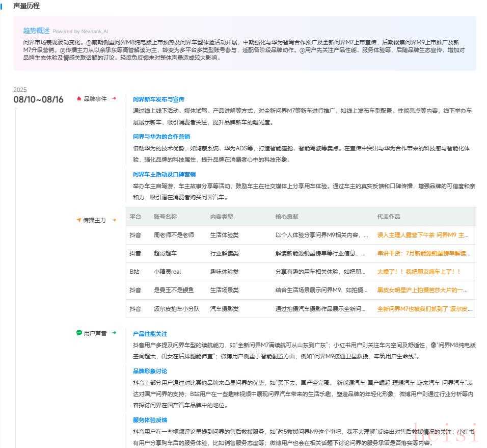487x448 pixels.
Task: Click the core contribution cell for 周老师不是老师
Action: point(321,235)
